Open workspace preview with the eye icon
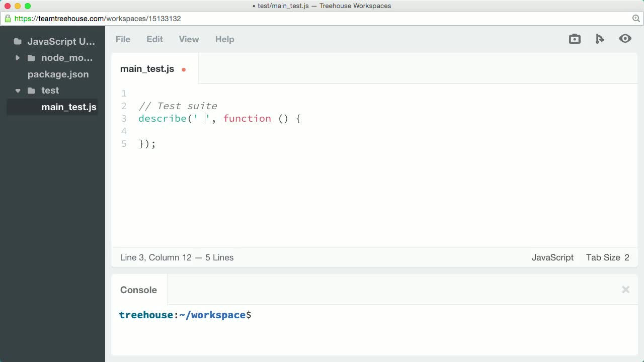The width and height of the screenshot is (644, 362). (x=625, y=38)
